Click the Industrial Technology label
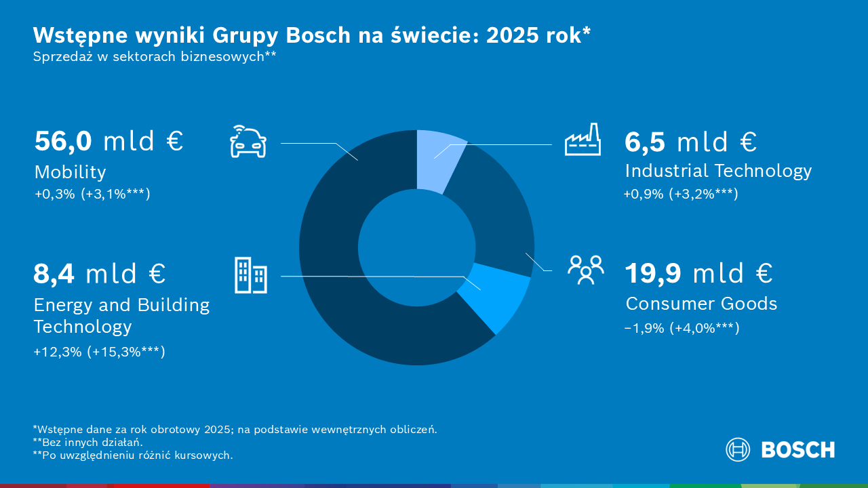The image size is (868, 488). pos(718,171)
